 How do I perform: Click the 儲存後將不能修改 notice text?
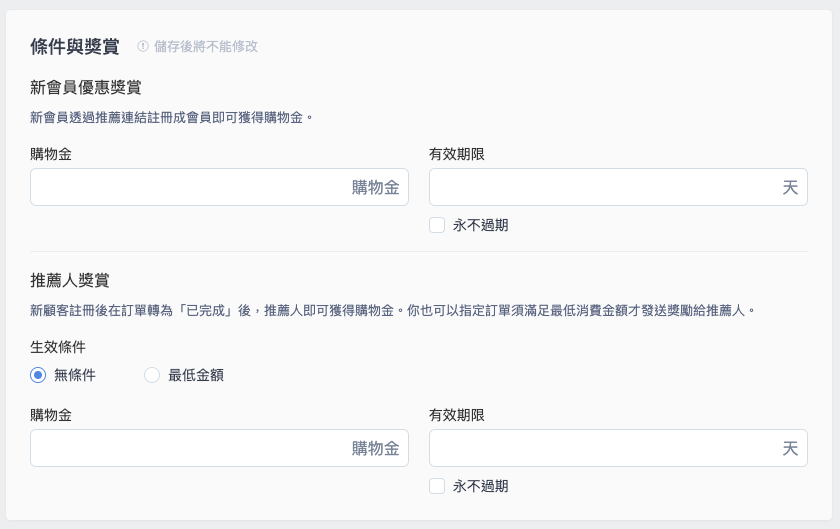[x=206, y=47]
